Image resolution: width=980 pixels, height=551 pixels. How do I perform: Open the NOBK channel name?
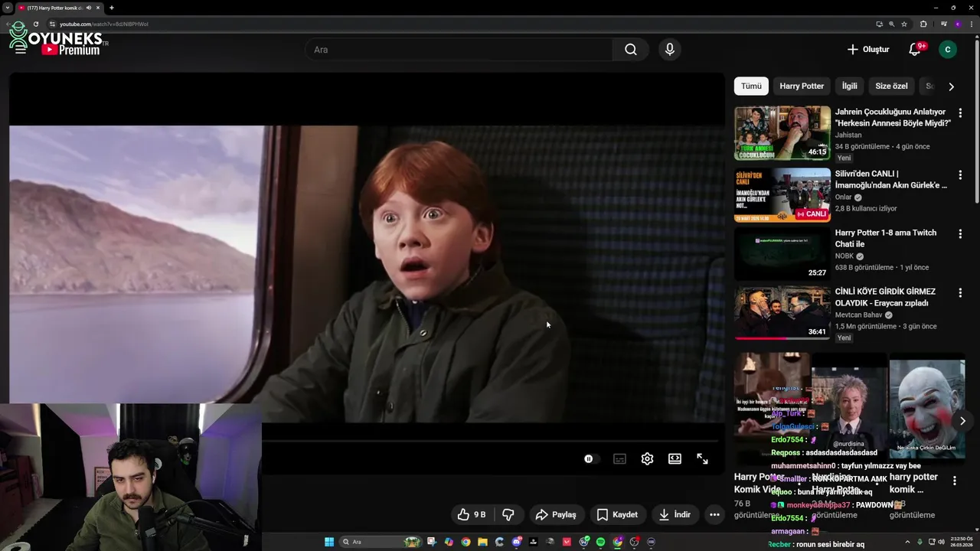click(844, 256)
